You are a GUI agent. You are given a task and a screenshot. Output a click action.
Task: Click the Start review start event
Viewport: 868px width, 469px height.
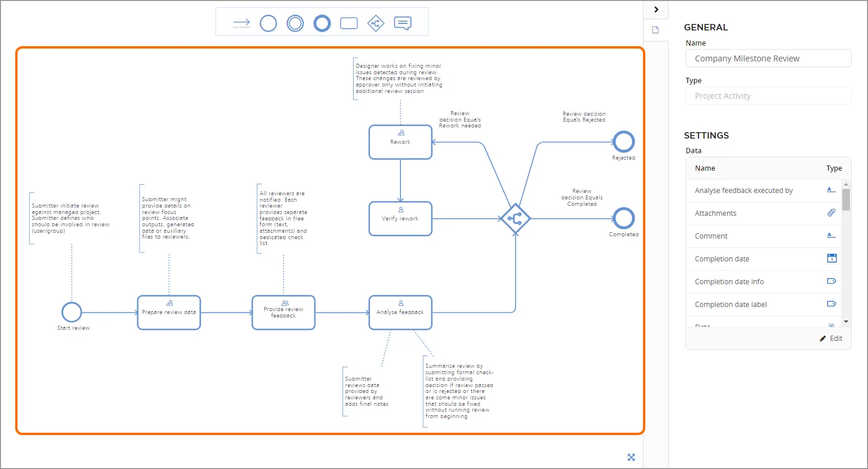click(71, 312)
